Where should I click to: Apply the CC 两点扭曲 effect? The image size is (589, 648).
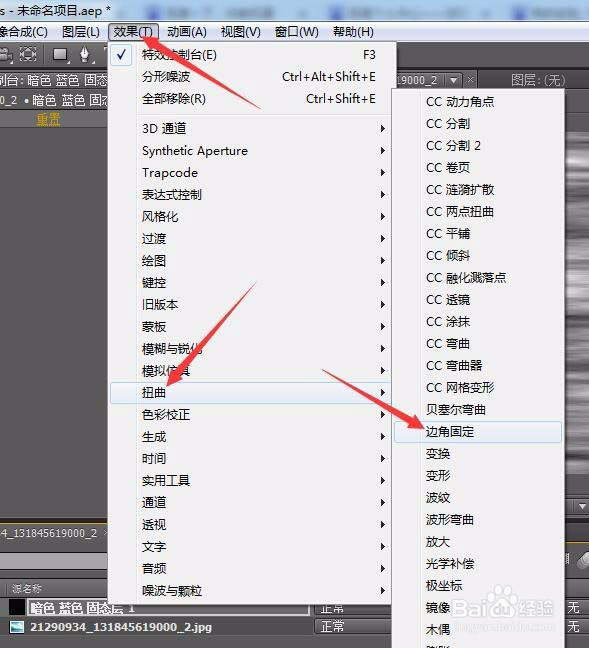click(x=478, y=212)
